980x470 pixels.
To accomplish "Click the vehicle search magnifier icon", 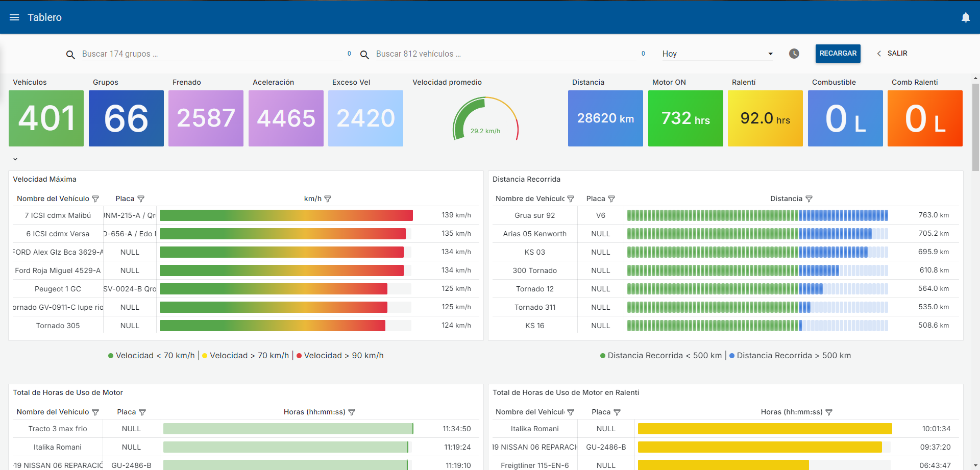I will [364, 55].
